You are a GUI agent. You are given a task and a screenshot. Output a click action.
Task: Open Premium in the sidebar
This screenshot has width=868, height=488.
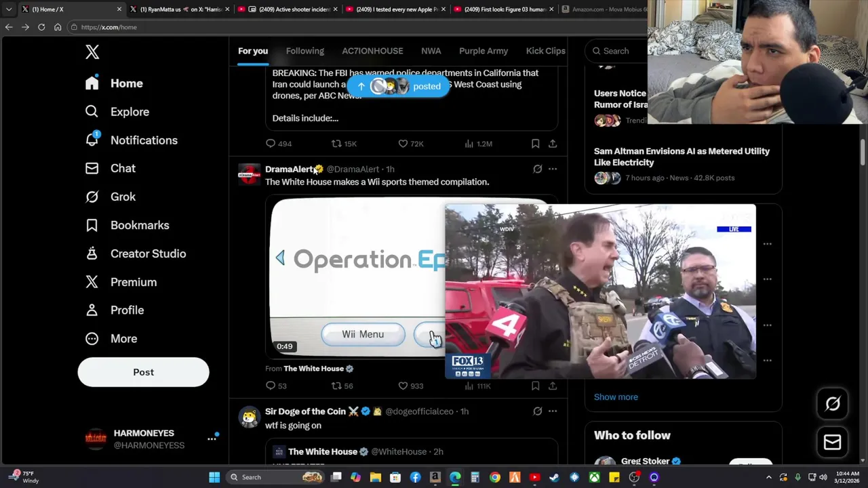point(121,282)
